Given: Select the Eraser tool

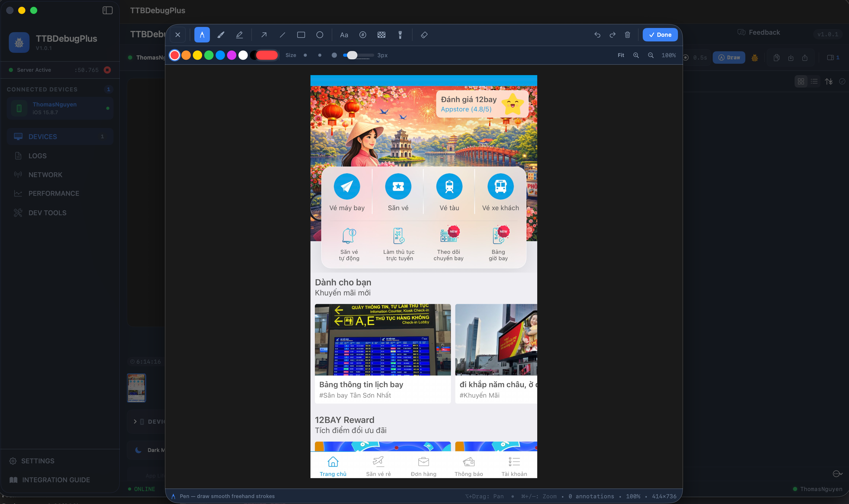Looking at the screenshot, I should pyautogui.click(x=424, y=35).
